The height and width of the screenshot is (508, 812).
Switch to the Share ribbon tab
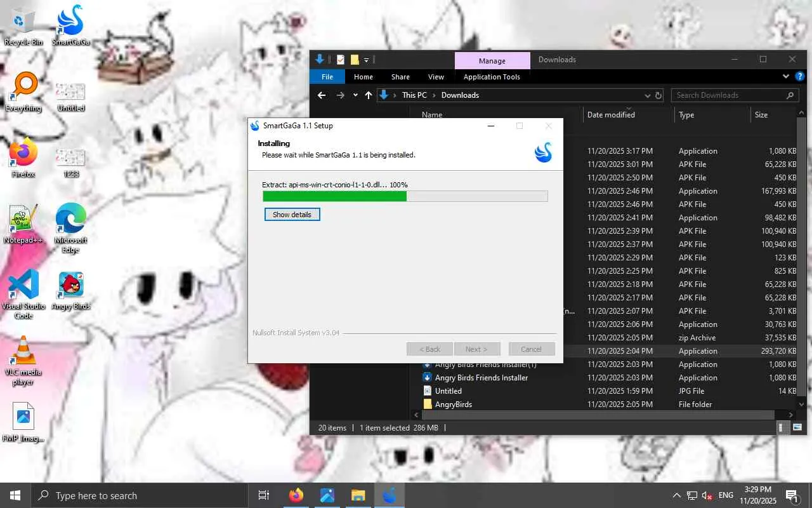click(x=400, y=77)
